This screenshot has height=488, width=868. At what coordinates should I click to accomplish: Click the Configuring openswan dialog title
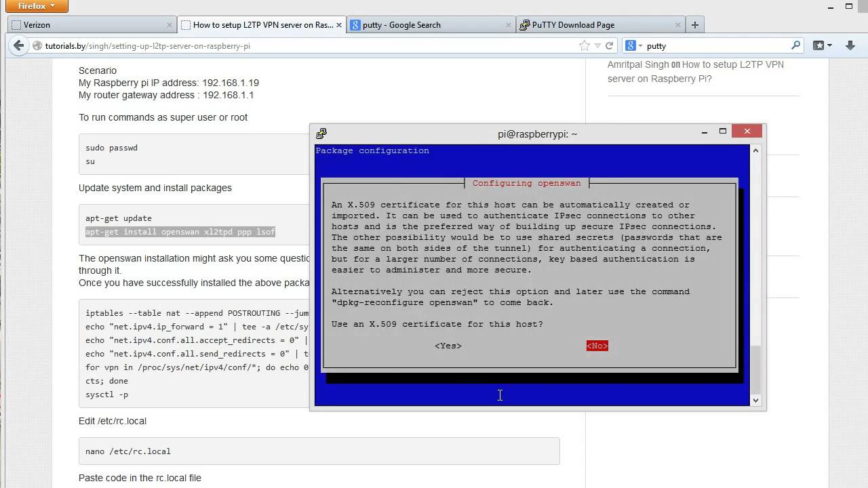point(526,183)
